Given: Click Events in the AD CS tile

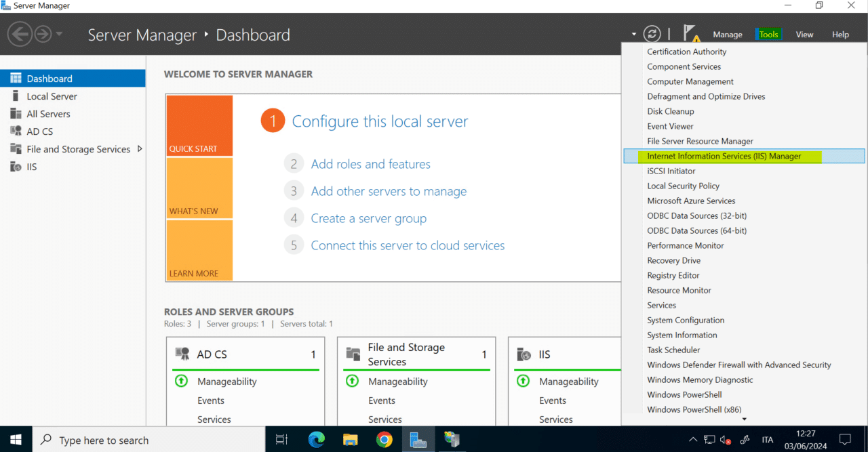Looking at the screenshot, I should click(x=211, y=400).
